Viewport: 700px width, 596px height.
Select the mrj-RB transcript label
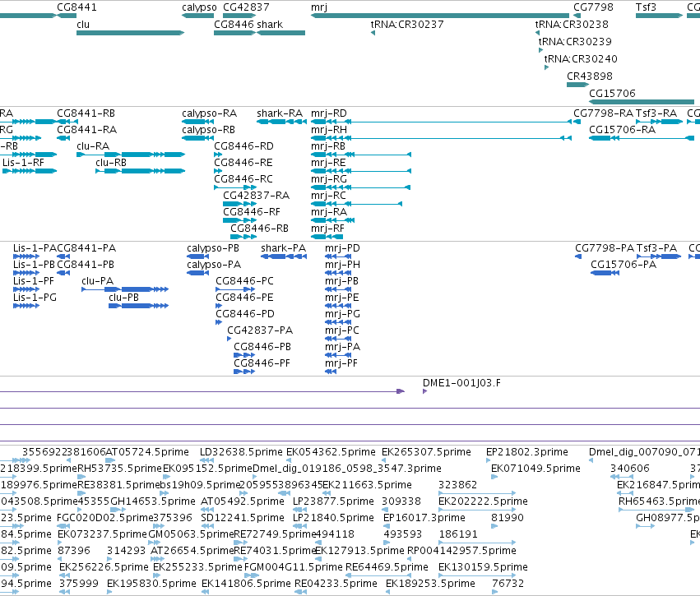coord(328,146)
